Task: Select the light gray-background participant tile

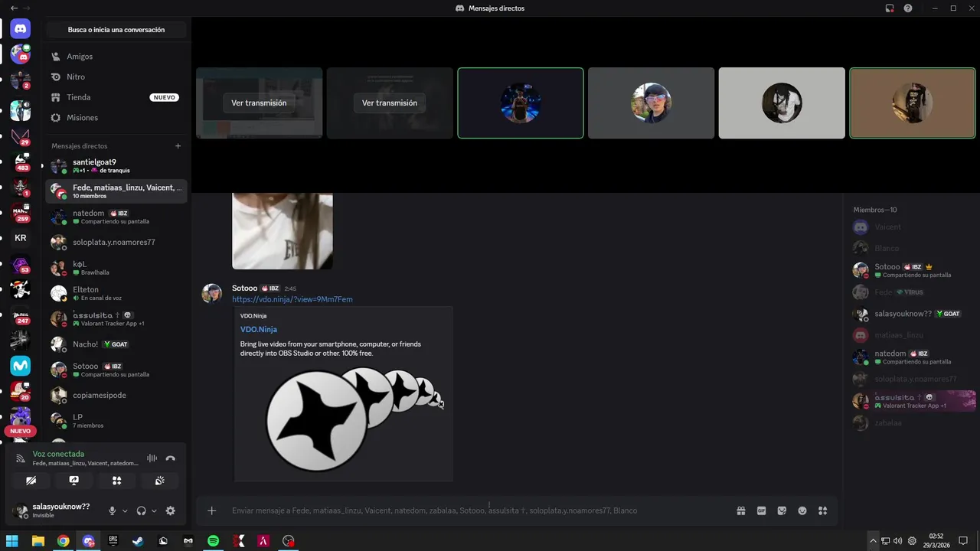Action: pyautogui.click(x=782, y=103)
